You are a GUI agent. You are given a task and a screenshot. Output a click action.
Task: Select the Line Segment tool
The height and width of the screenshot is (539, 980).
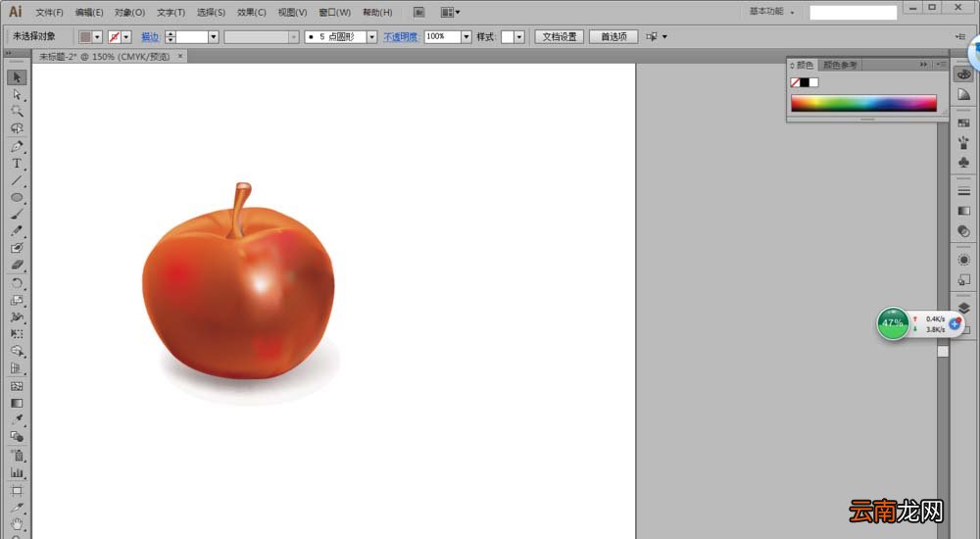17,180
